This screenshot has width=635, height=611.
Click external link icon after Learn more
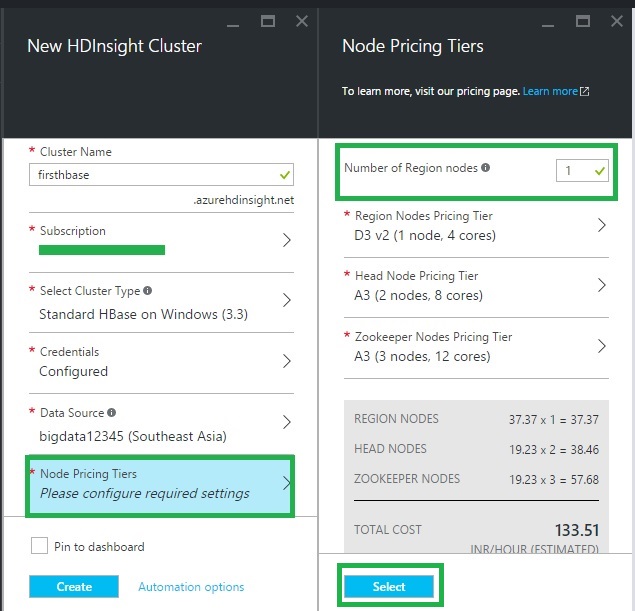point(585,92)
